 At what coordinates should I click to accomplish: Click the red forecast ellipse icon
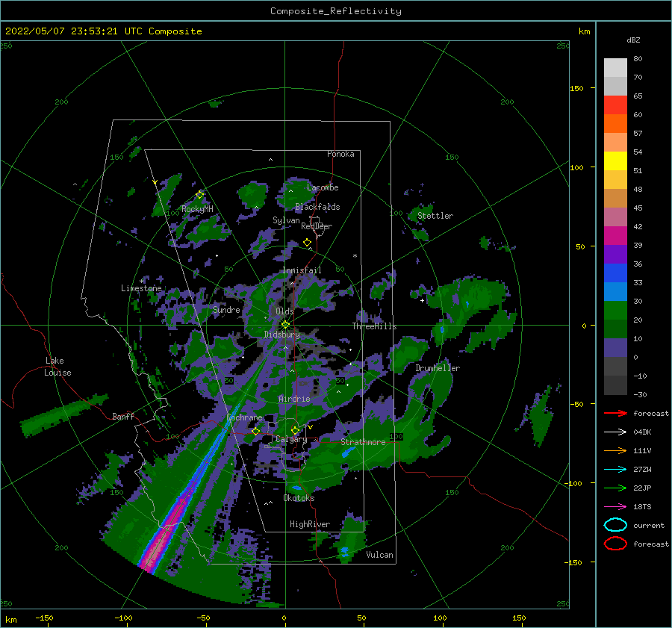click(615, 544)
